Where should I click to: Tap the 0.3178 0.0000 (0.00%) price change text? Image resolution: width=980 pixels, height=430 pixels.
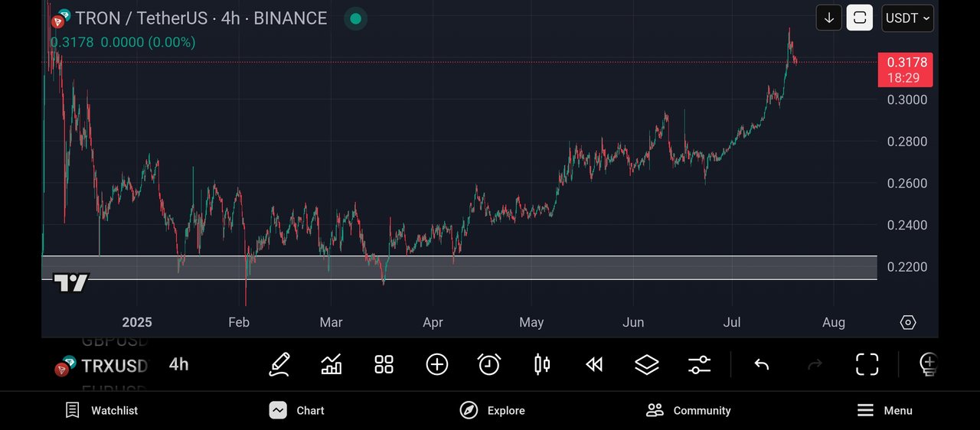click(x=122, y=42)
